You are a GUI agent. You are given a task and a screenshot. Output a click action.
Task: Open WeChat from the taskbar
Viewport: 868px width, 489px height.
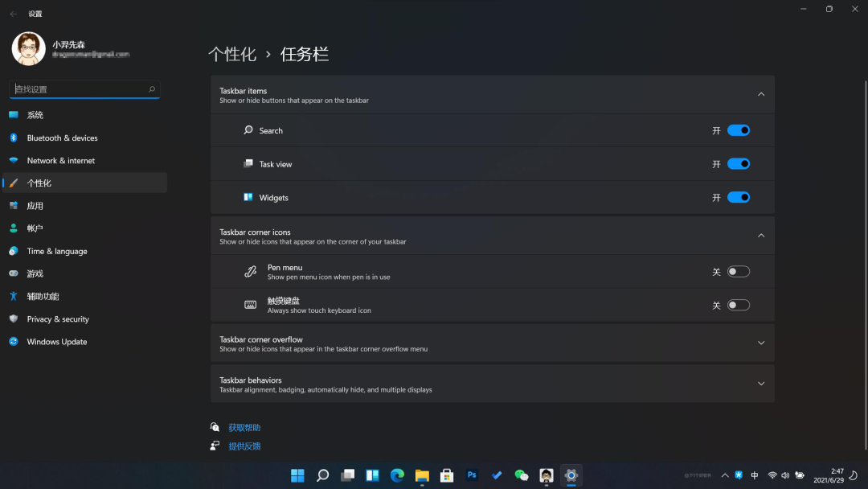coord(522,475)
